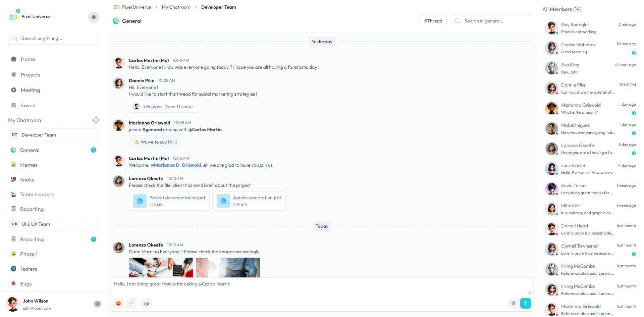Expand the John Wilson profile menu

click(x=97, y=304)
